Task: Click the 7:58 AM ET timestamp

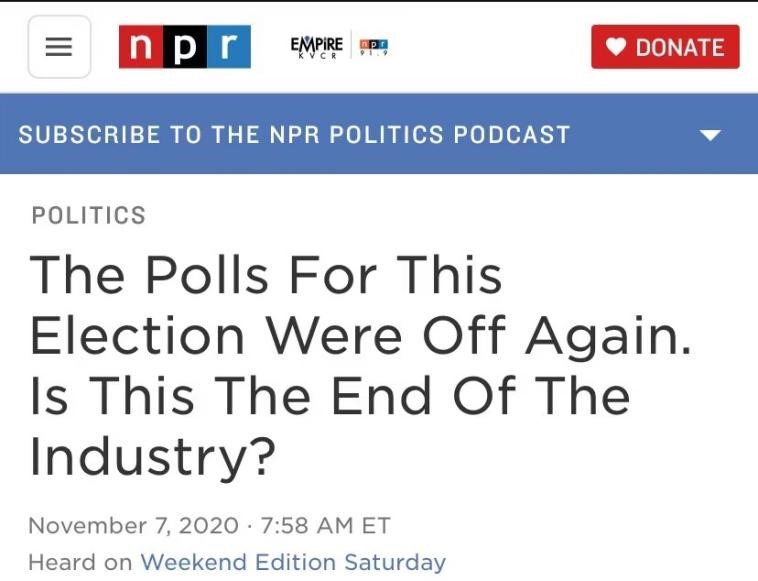Action: [x=324, y=525]
